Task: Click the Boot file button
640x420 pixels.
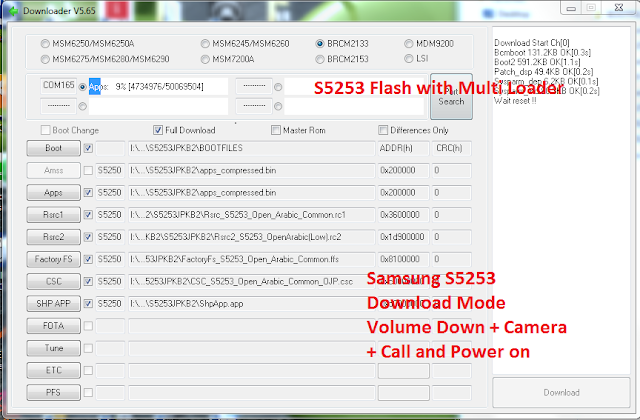Action: point(53,148)
